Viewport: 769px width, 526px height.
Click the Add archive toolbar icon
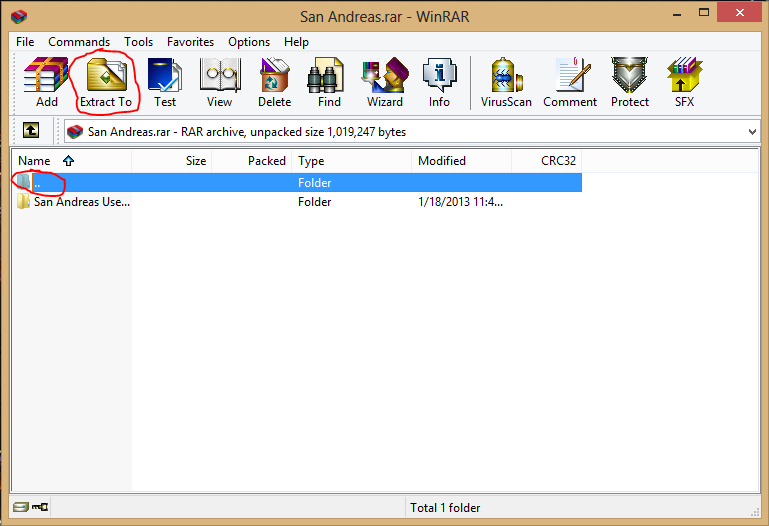(46, 82)
